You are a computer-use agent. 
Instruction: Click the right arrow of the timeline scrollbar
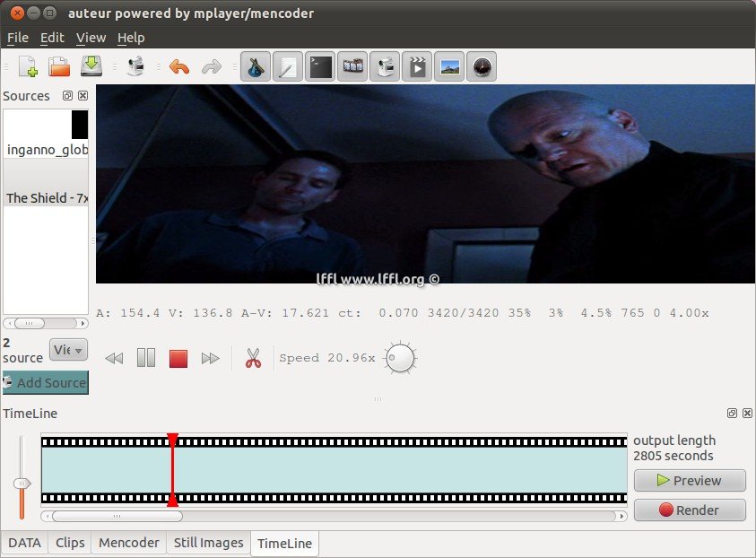tap(621, 516)
